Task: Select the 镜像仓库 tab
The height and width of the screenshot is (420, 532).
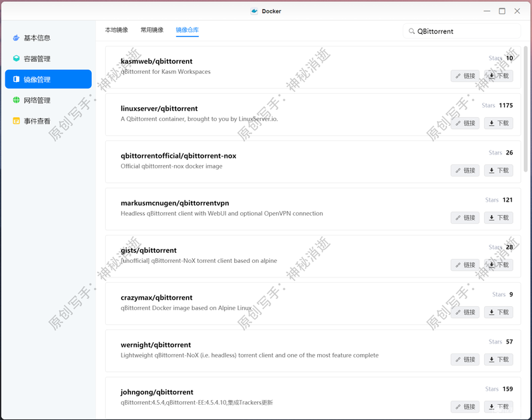Action: pos(188,30)
